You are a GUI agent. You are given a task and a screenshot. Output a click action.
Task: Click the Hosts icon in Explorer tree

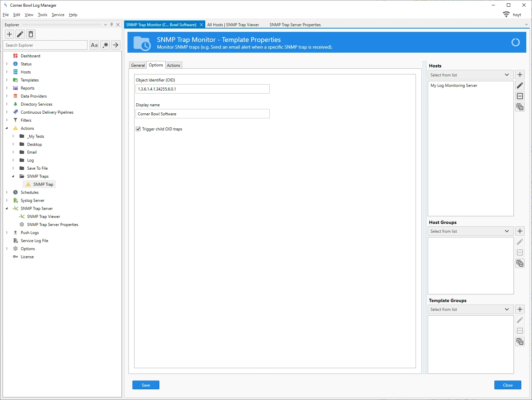(x=15, y=72)
